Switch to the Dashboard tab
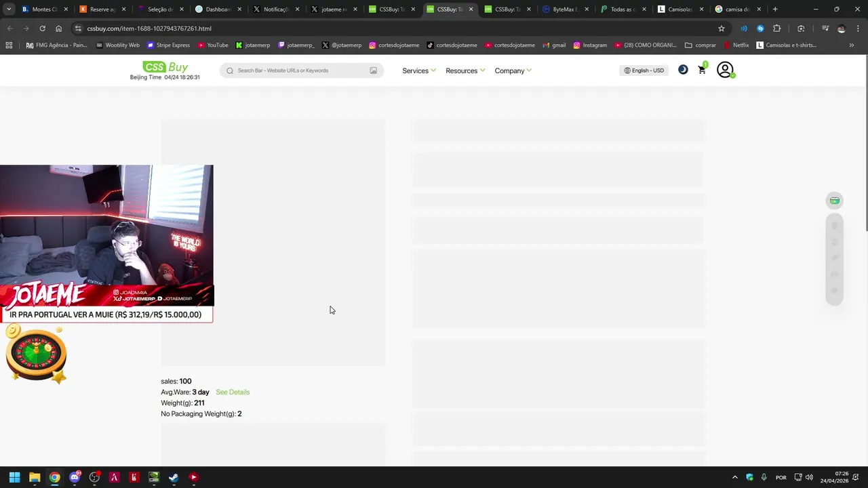Viewport: 868px width, 488px height. [218, 9]
